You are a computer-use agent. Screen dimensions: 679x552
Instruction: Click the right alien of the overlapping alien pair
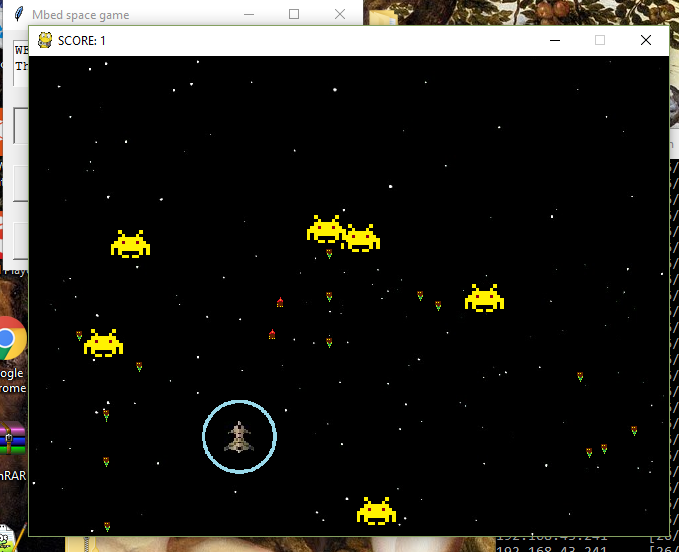tap(361, 238)
